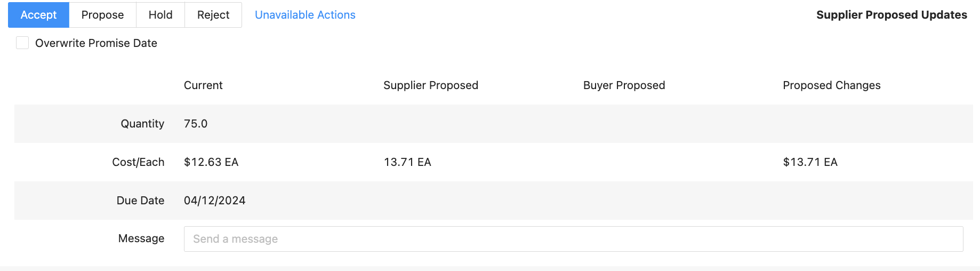Enable the Overwrite Promise Date checkbox
This screenshot has height=271, width=980.
click(x=22, y=43)
